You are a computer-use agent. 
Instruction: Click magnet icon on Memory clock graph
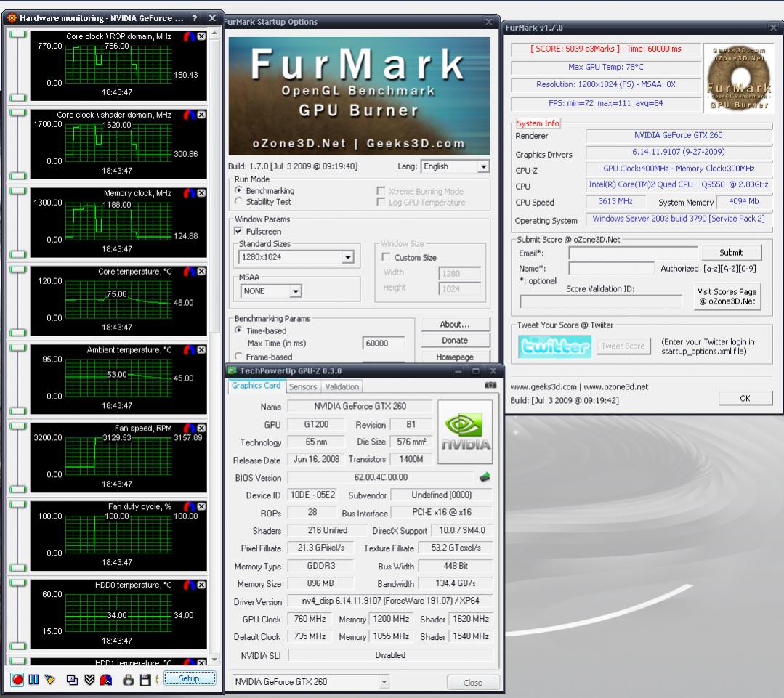tap(190, 193)
